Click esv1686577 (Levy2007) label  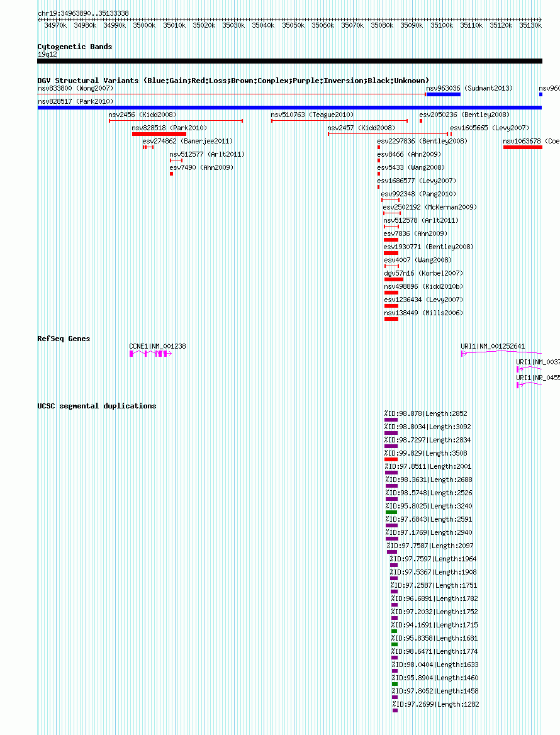[x=417, y=180]
